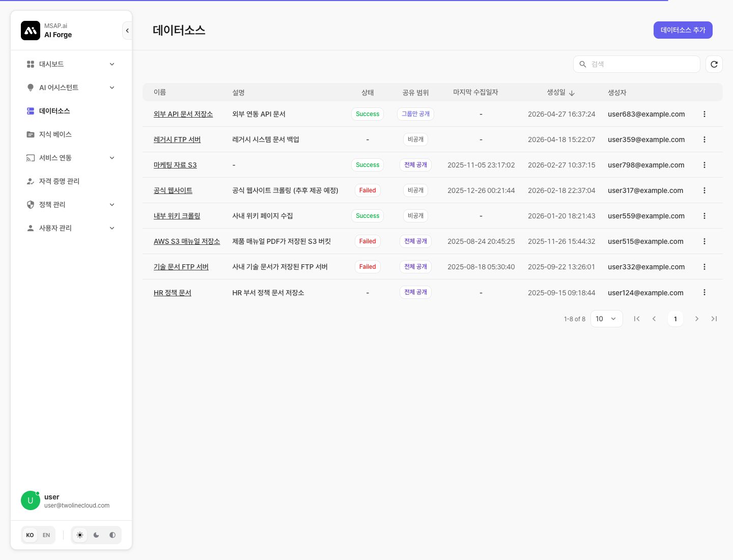This screenshot has height=560, width=733.
Task: Expand the AI 어시스턴트 menu chevron
Action: tap(112, 88)
